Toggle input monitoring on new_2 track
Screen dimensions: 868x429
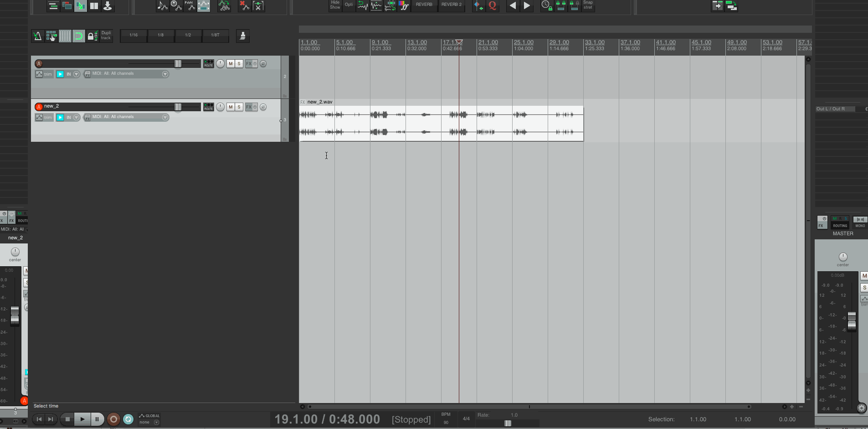point(60,118)
